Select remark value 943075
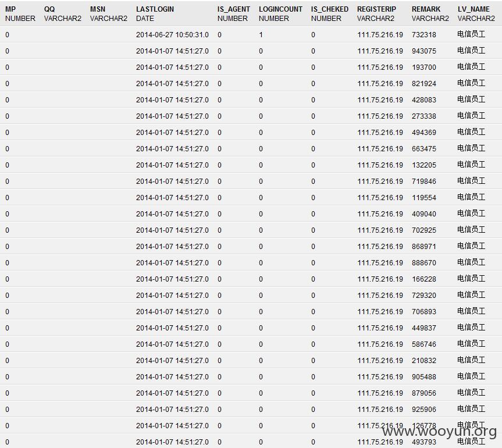 [x=424, y=51]
